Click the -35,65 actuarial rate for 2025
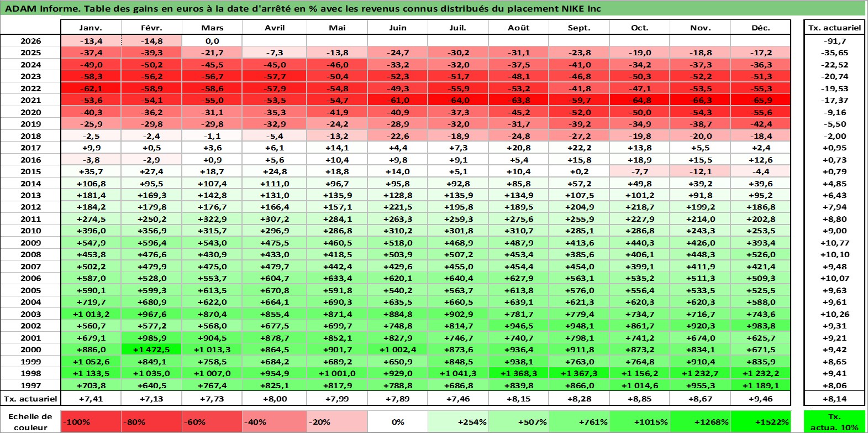Image resolution: width=868 pixels, height=433 pixels. click(834, 53)
